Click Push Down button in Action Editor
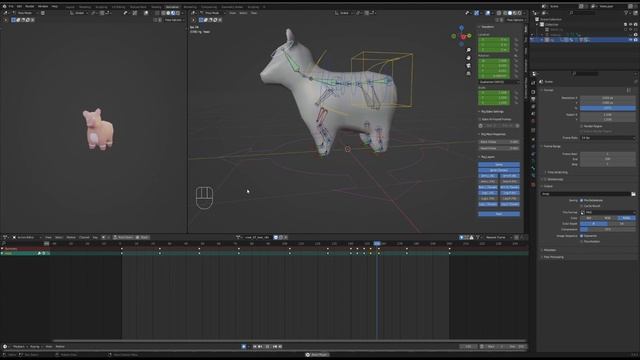640x360 pixels. tap(123, 237)
